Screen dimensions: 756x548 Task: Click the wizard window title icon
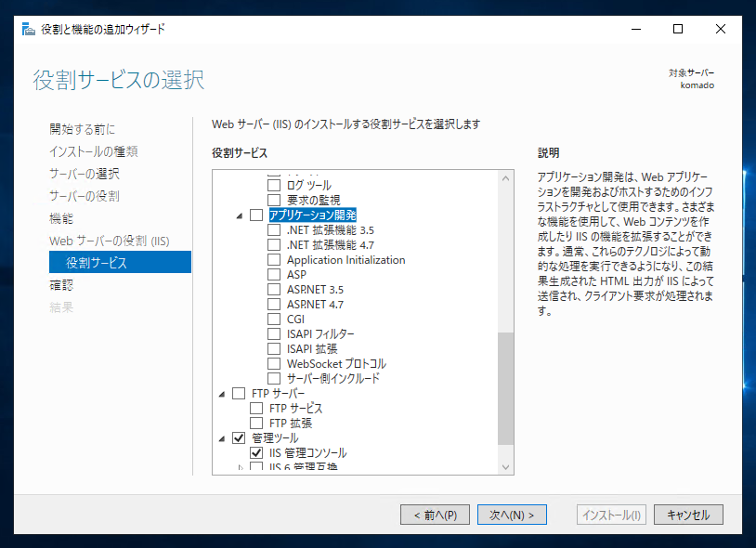point(29,29)
